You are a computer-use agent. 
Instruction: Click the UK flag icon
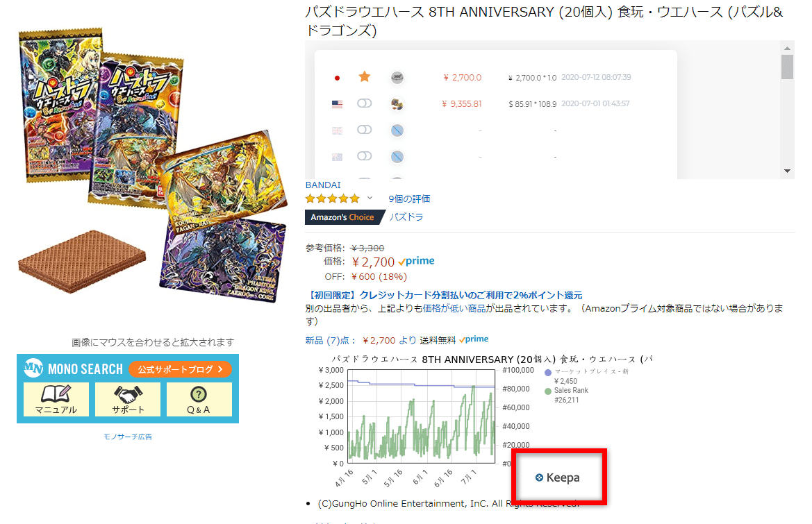pos(337,130)
